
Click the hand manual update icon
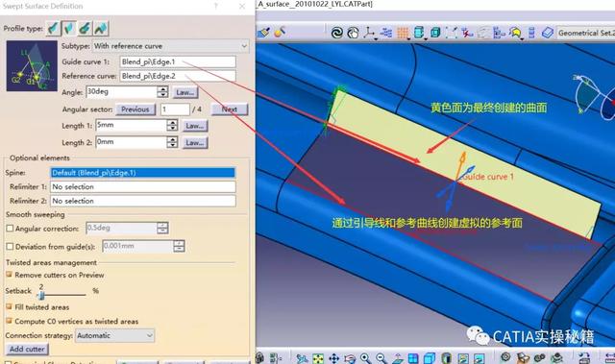[x=353, y=33]
